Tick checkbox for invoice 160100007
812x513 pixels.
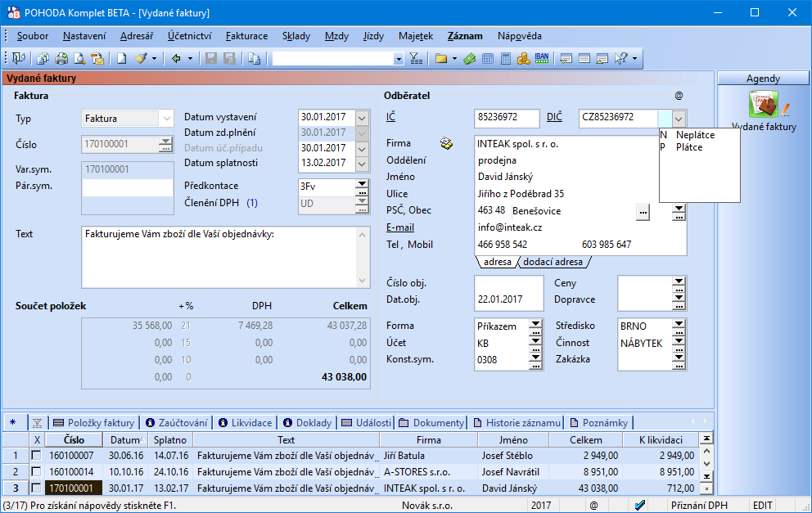pyautogui.click(x=36, y=456)
